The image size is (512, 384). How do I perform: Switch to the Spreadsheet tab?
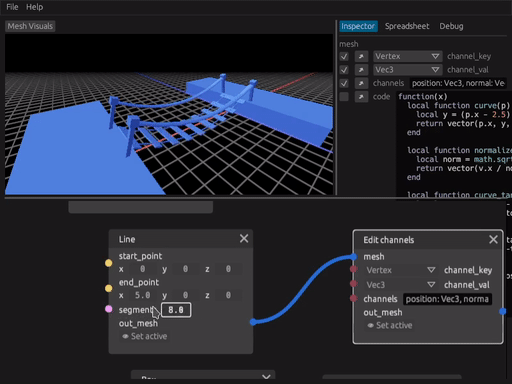coord(407,26)
